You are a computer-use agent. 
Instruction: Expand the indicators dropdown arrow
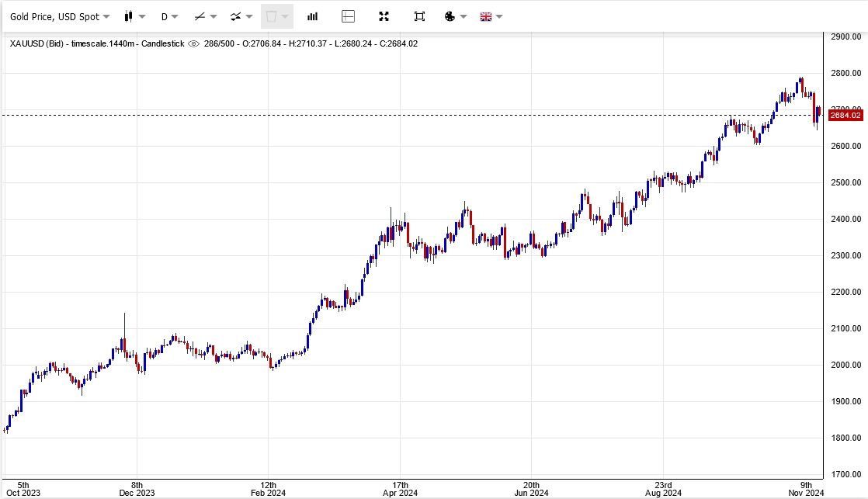(249, 16)
